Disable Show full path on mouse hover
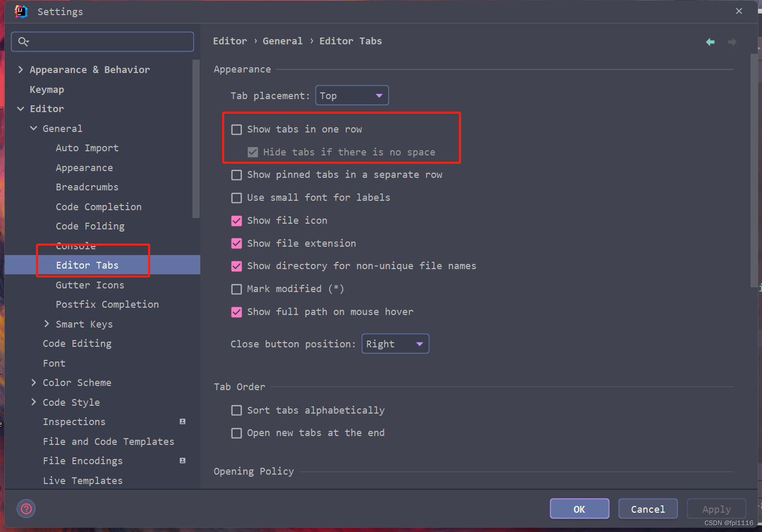The image size is (762, 532). [x=237, y=312]
